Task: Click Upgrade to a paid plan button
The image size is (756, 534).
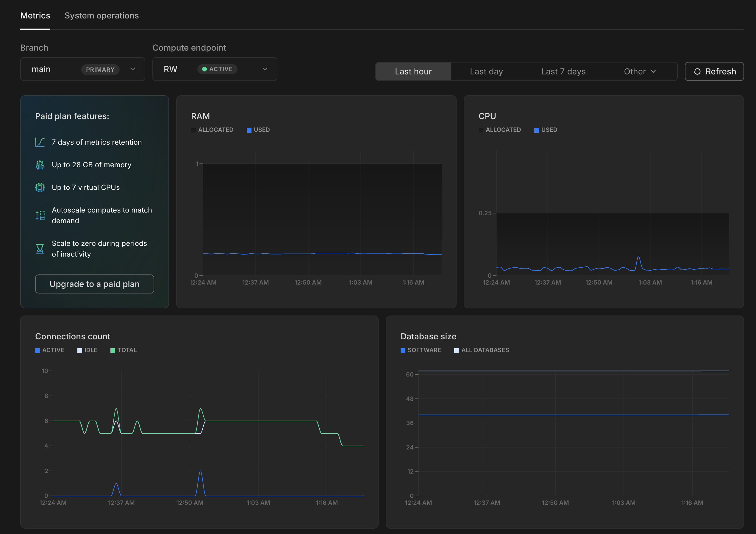Action: (95, 284)
